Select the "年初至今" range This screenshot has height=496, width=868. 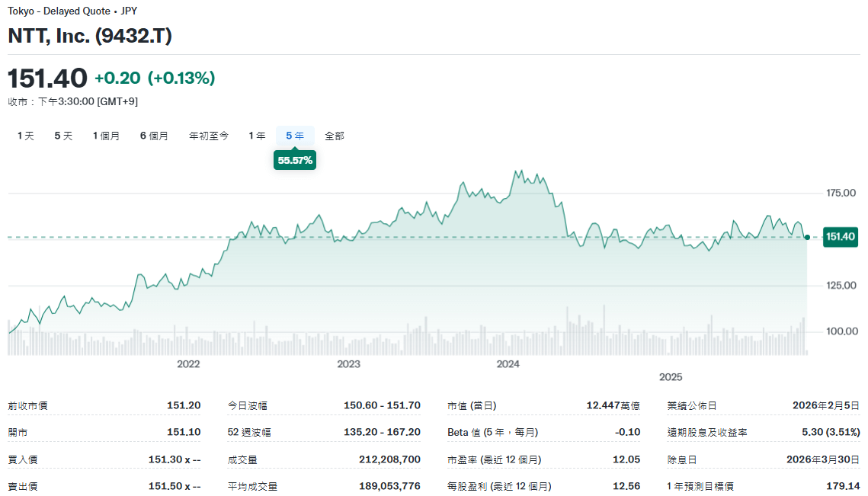(x=208, y=135)
